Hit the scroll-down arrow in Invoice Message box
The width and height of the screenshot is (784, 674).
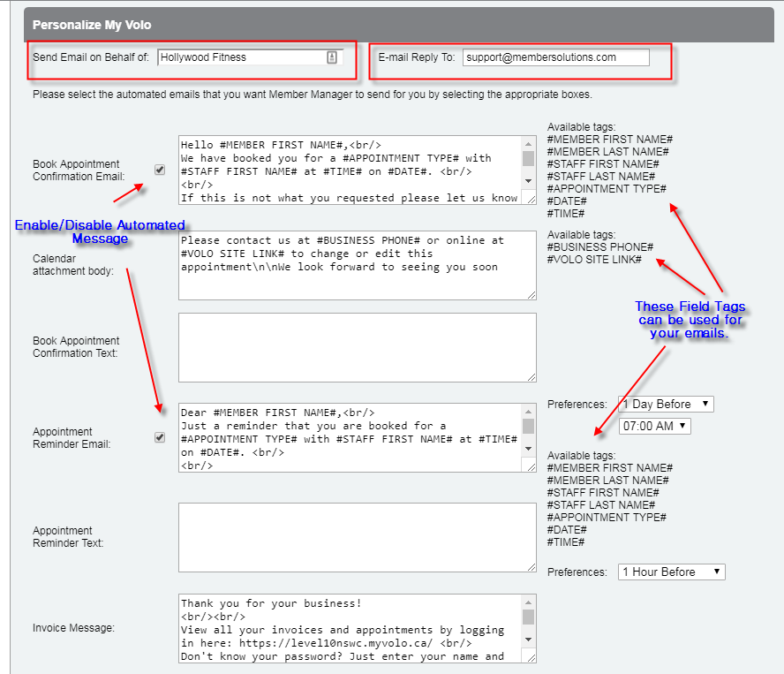(x=528, y=640)
